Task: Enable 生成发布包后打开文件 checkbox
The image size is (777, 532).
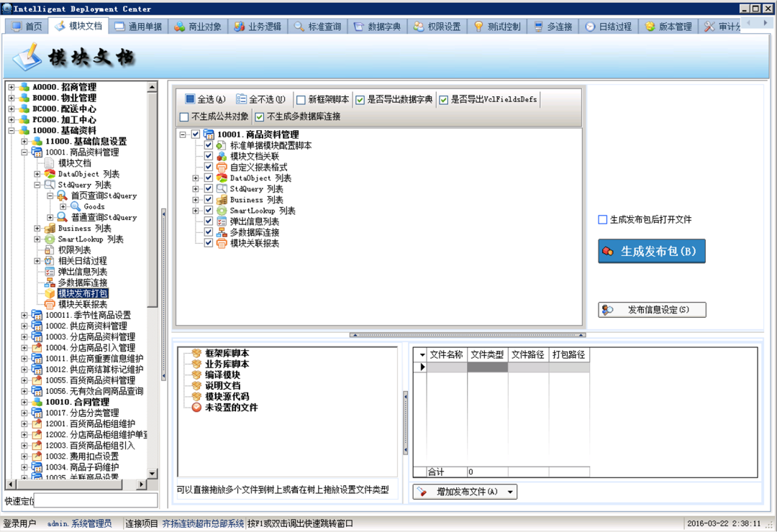Action: (x=603, y=219)
